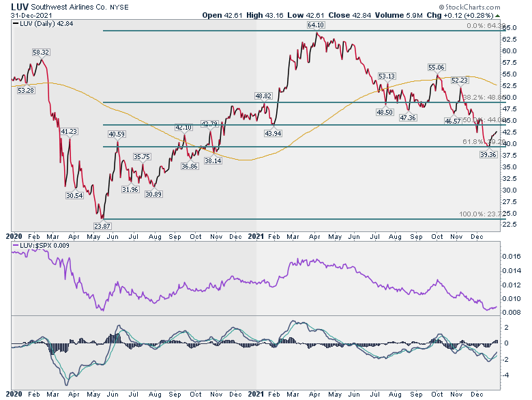Click the LUV ticker symbol title

coord(20,7)
